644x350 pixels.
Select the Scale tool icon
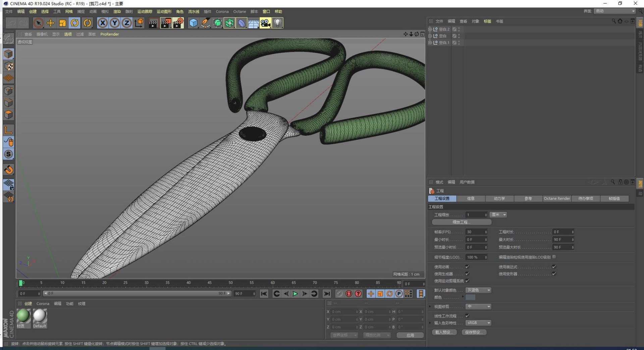click(62, 23)
